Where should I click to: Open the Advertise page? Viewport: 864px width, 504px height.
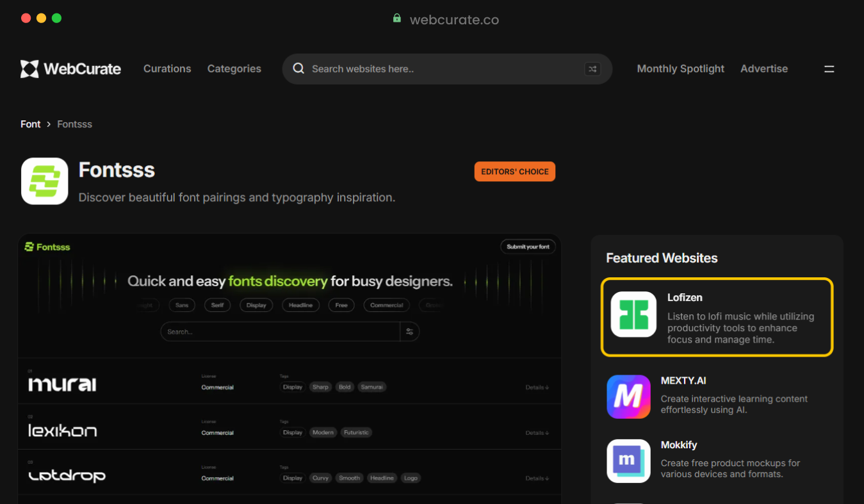pos(764,69)
